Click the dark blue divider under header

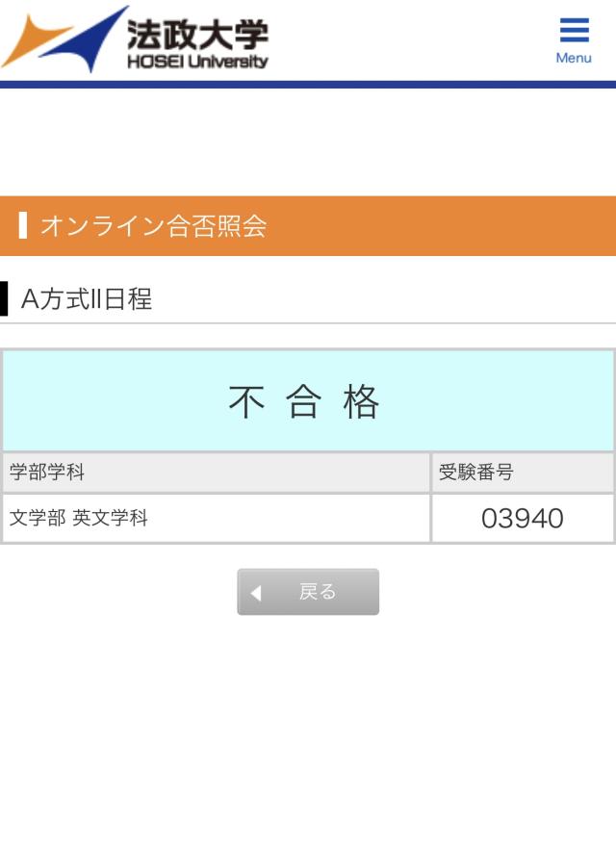coord(308,85)
